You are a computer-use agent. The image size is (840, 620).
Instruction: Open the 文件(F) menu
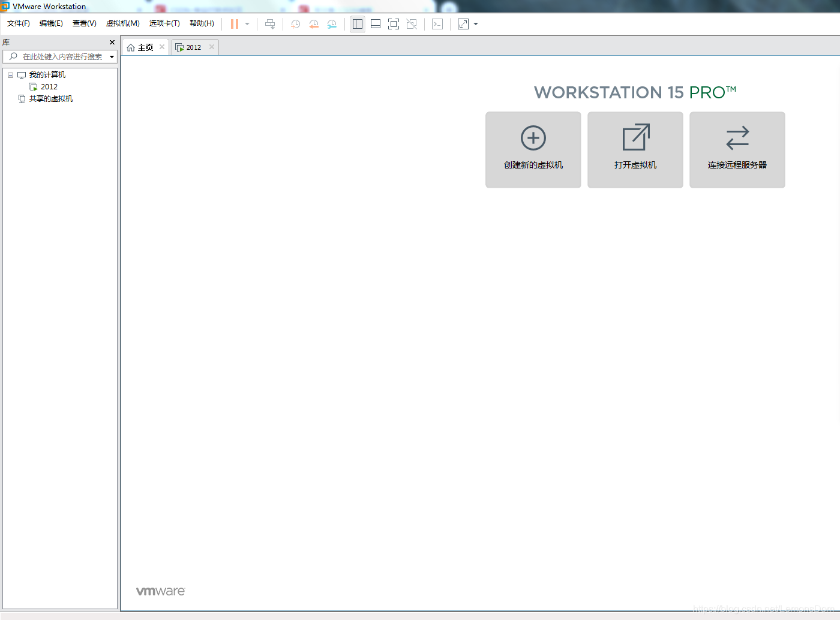19,23
